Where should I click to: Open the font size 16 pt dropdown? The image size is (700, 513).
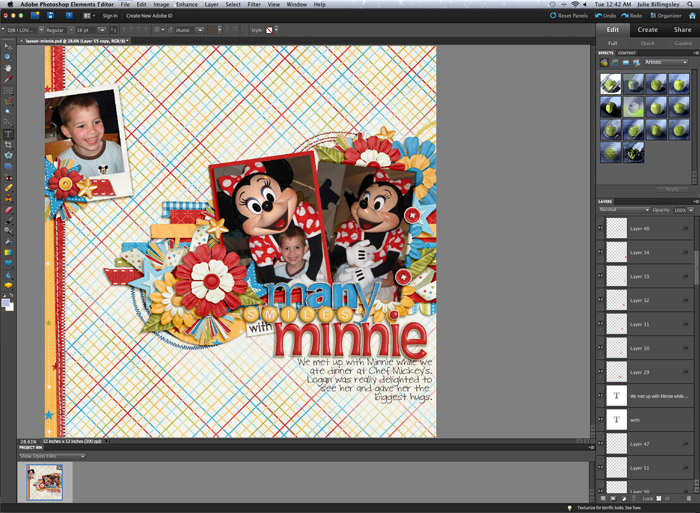pos(102,30)
